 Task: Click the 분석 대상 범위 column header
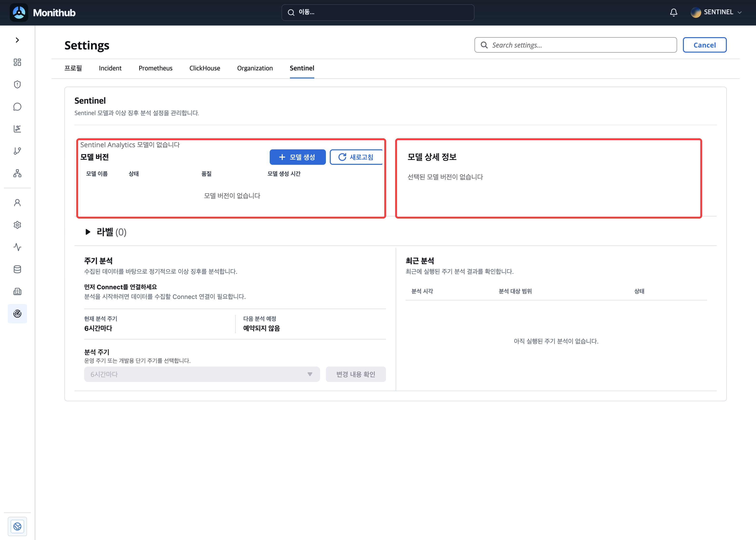tap(515, 291)
